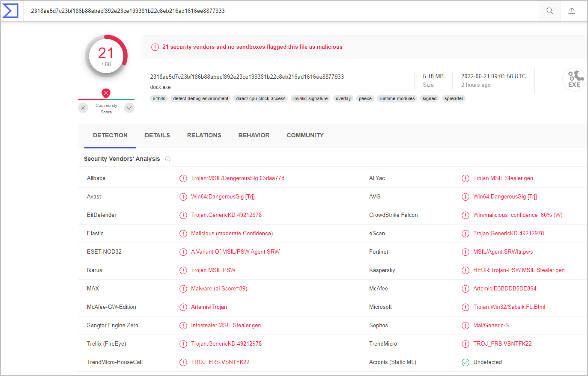Screen dimensions: 588x376
Task: Click Win/malicious_confidence_60% (W) result
Action: coord(518,215)
